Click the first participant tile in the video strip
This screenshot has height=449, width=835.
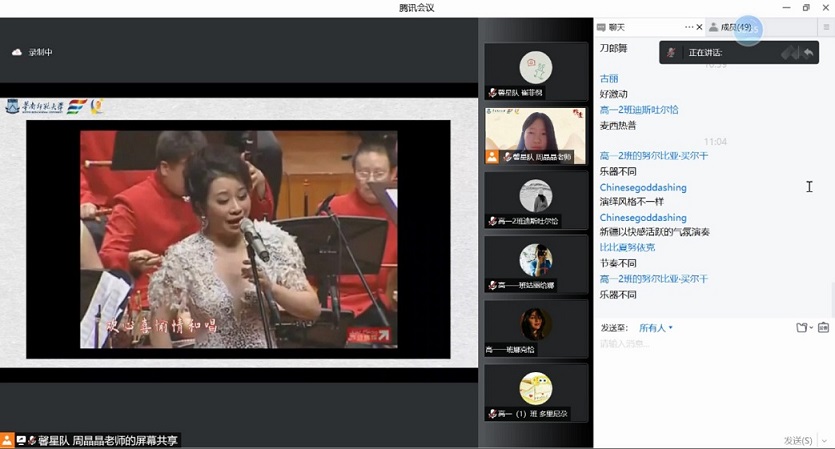click(x=535, y=71)
